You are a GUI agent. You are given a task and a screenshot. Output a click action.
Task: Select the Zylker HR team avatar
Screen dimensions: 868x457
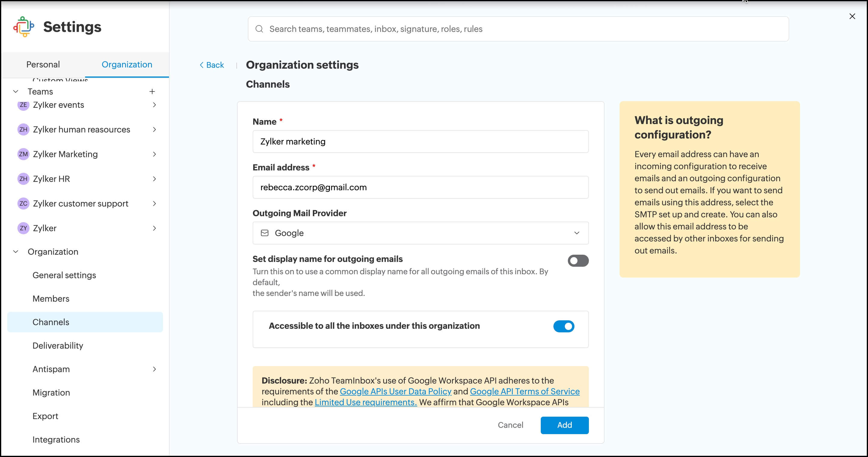coord(23,179)
